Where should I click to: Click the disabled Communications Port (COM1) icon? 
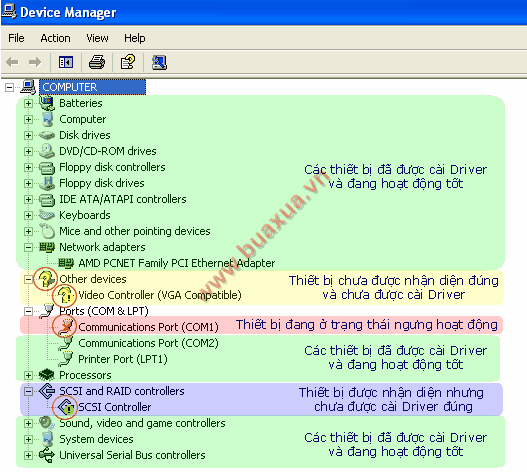[66, 327]
